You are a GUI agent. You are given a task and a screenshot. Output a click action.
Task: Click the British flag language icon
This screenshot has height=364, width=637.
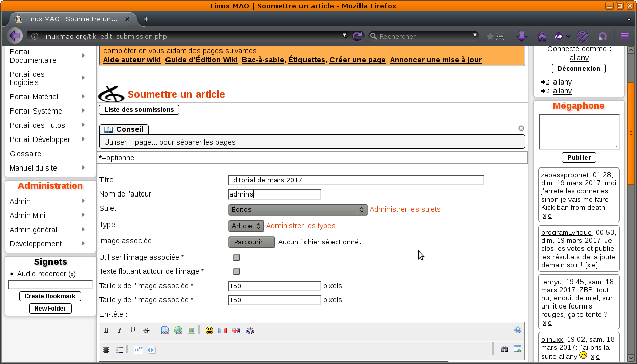236,331
